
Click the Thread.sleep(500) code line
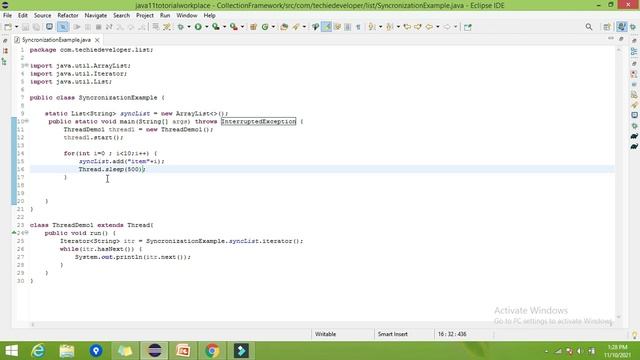tap(112, 169)
